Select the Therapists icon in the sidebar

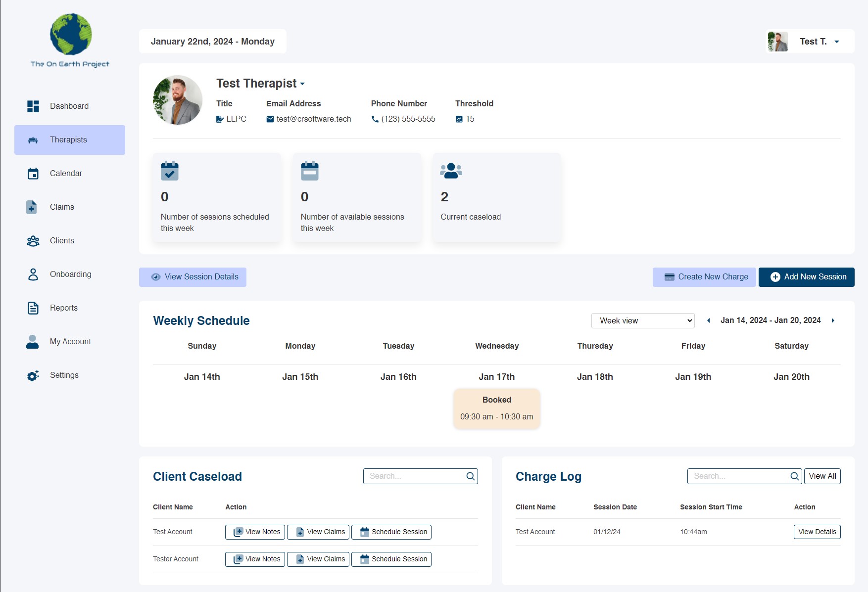(x=33, y=140)
